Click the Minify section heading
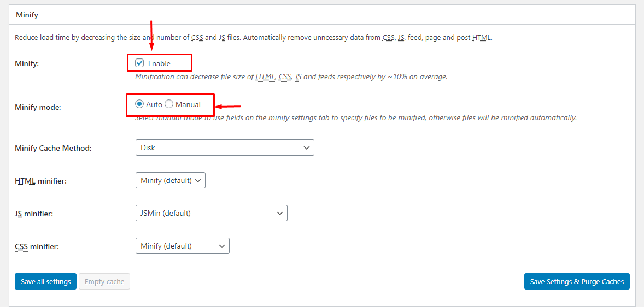Screen dimensions: 644x307 point(27,15)
